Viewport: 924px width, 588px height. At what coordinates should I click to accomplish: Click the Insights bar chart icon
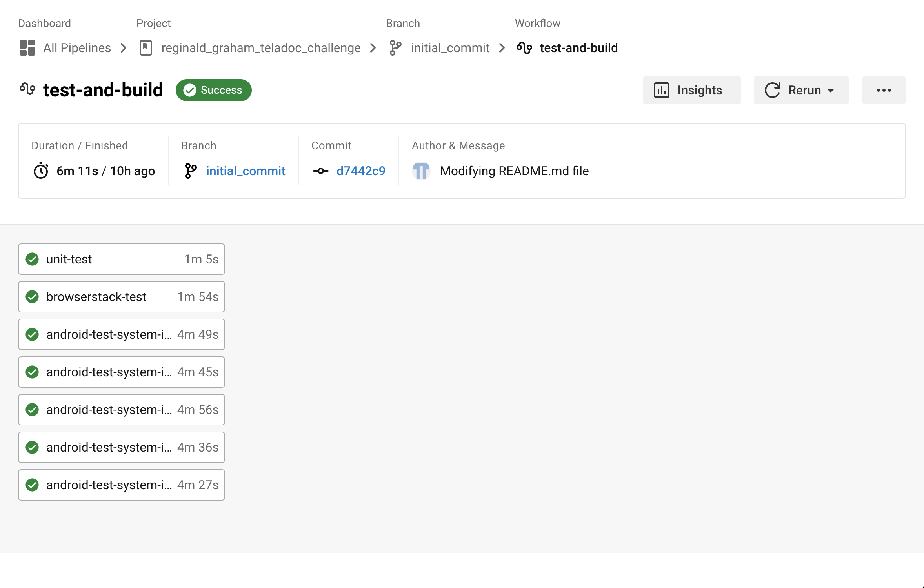point(662,90)
